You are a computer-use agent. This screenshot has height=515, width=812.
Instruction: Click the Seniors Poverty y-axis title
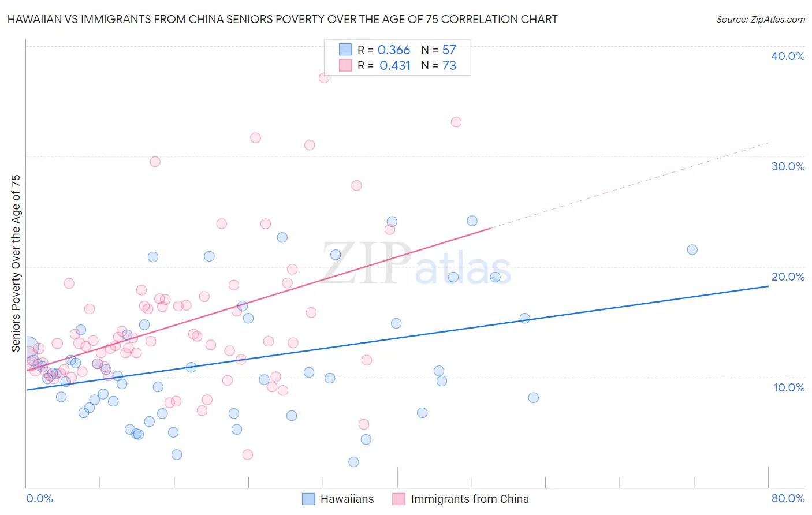pyautogui.click(x=16, y=263)
